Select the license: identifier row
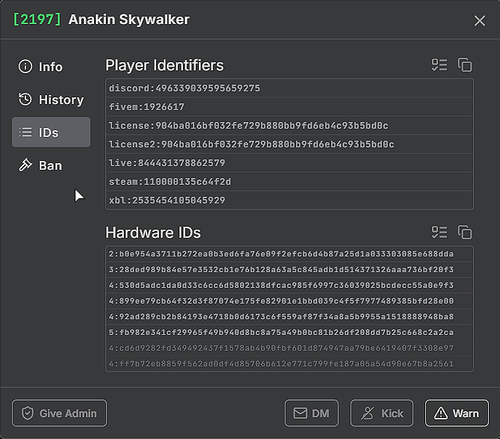The width and height of the screenshot is (500, 439). click(x=289, y=126)
